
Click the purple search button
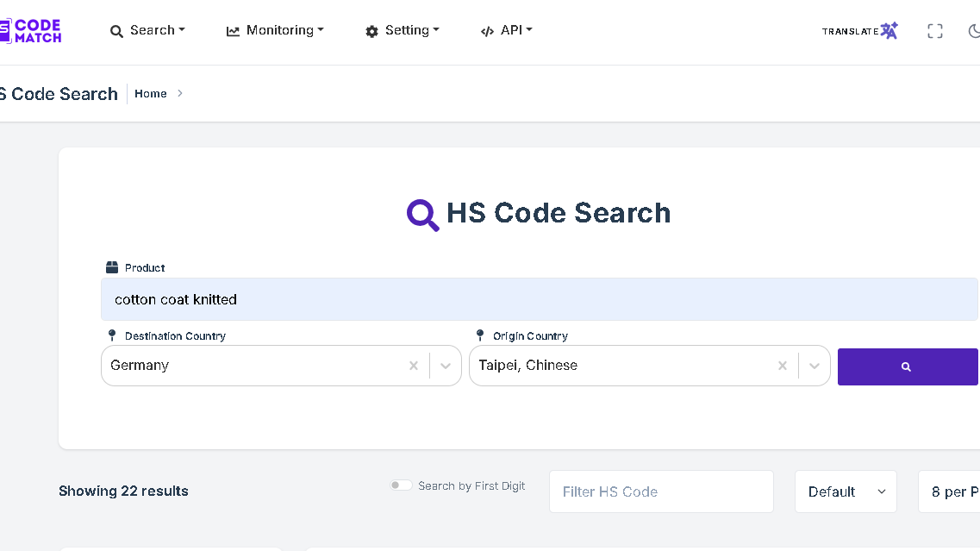pos(907,366)
